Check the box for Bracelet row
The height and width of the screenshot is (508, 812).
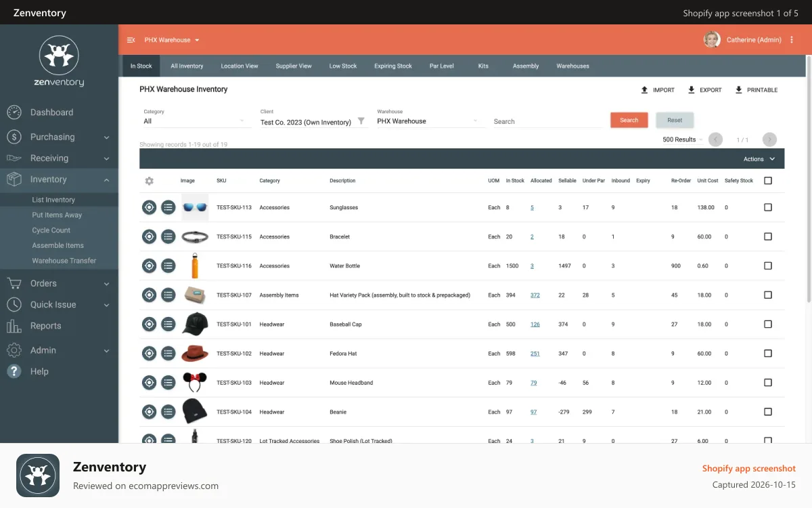[767, 236]
